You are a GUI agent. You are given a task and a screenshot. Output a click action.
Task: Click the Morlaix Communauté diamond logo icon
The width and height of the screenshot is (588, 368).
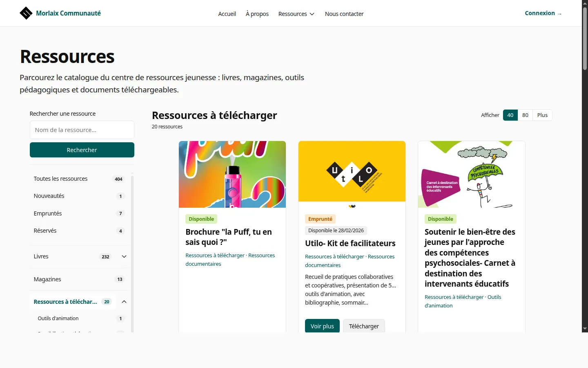(26, 13)
